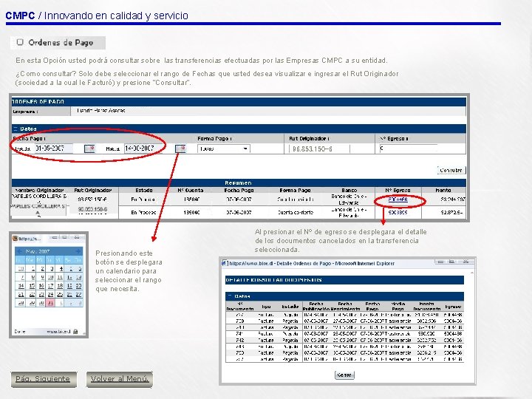Screen dimensions: 532x399
Task: Click 'DETALLE CONSULTAR DOCUMENTOS' header in detail window
Action: point(344,280)
